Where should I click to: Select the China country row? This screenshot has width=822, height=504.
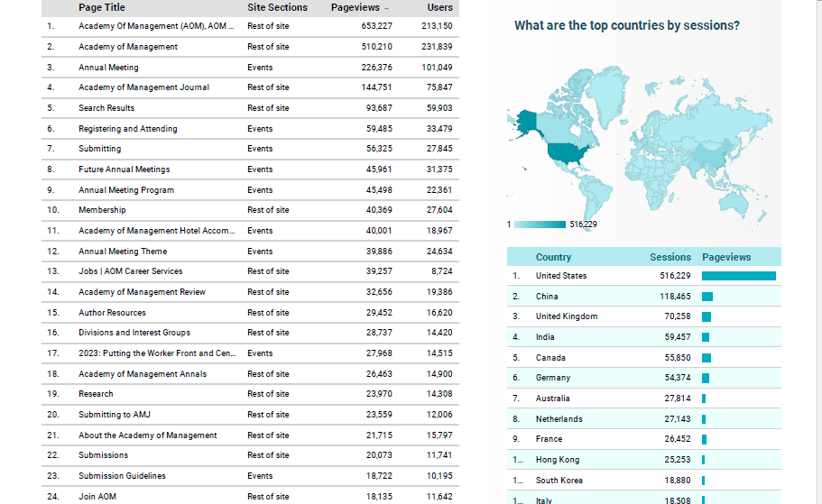pyautogui.click(x=643, y=297)
